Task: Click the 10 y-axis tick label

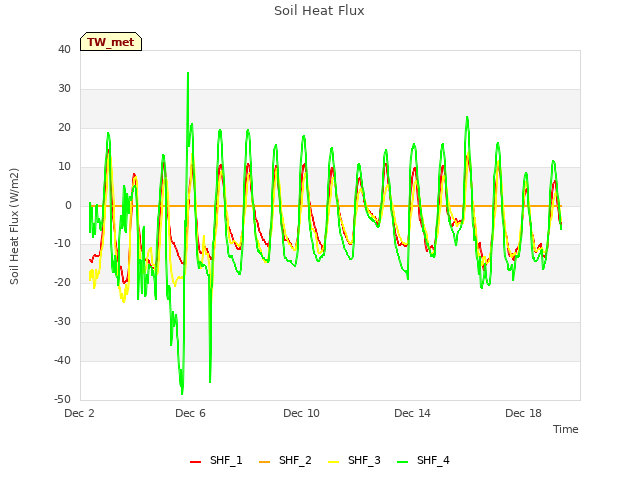Action: pyautogui.click(x=64, y=167)
